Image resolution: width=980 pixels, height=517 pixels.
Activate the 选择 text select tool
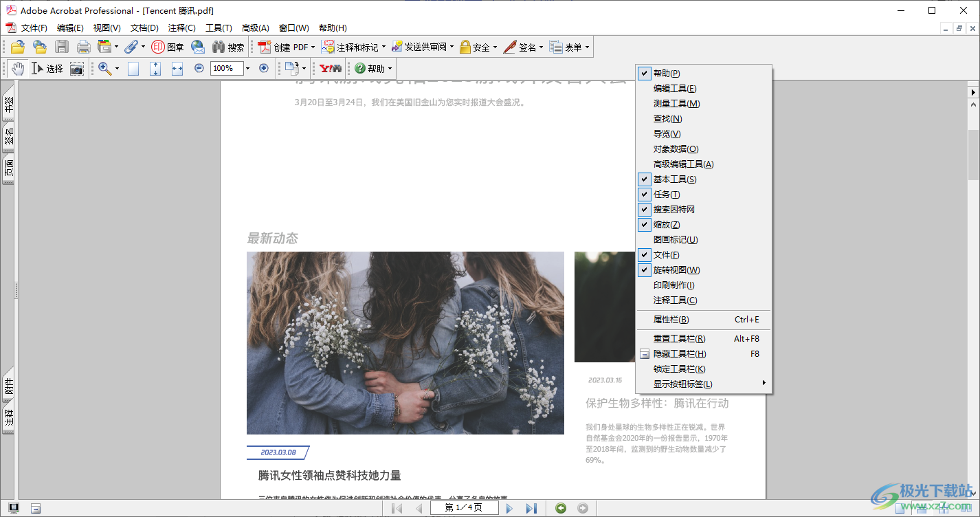(47, 68)
